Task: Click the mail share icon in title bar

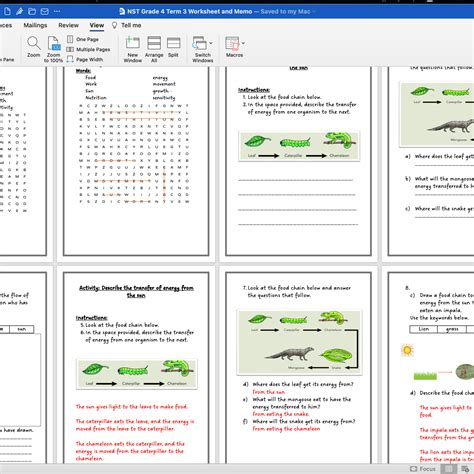Action: tap(44, 12)
